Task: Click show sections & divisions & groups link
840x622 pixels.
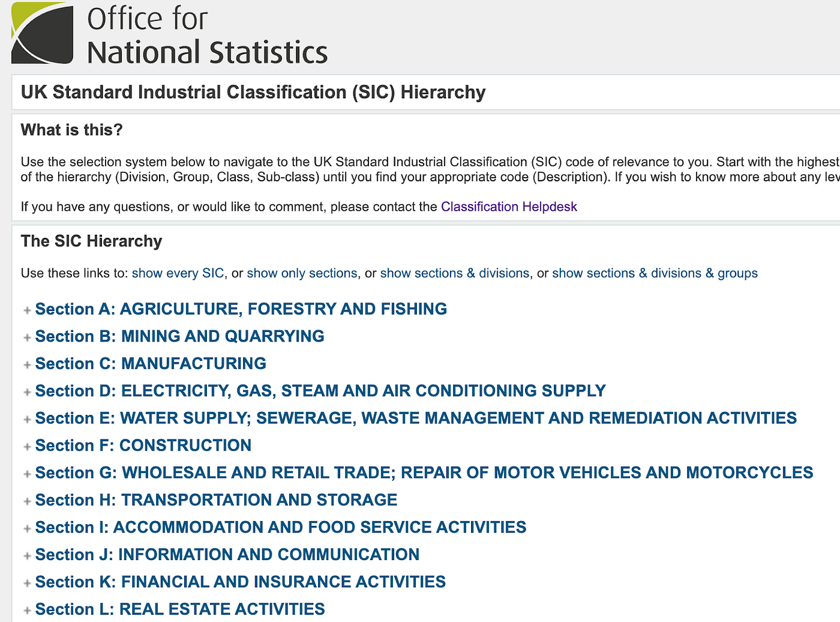Action: [x=655, y=273]
